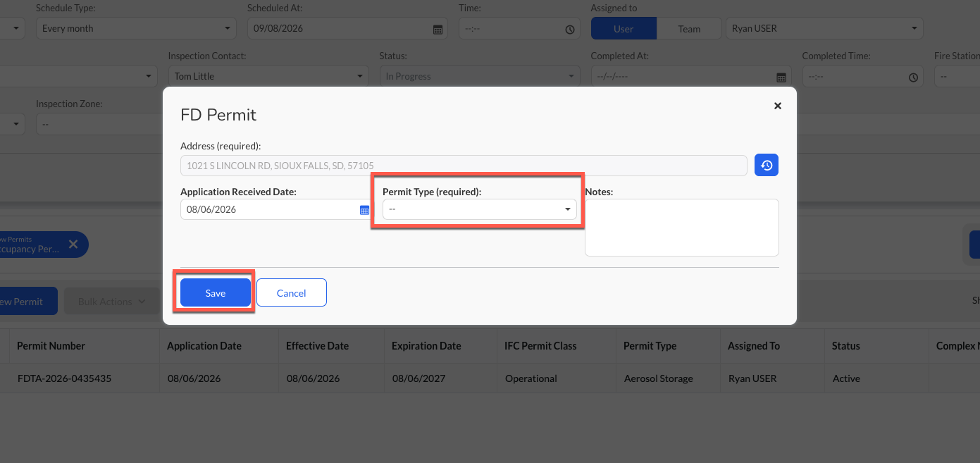Select Team under Assigned to
Viewport: 980px width, 463px height.
689,29
